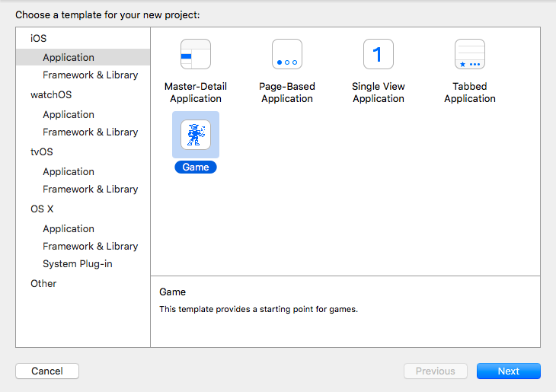
Task: Click the highlighted Game label
Action: pos(196,167)
